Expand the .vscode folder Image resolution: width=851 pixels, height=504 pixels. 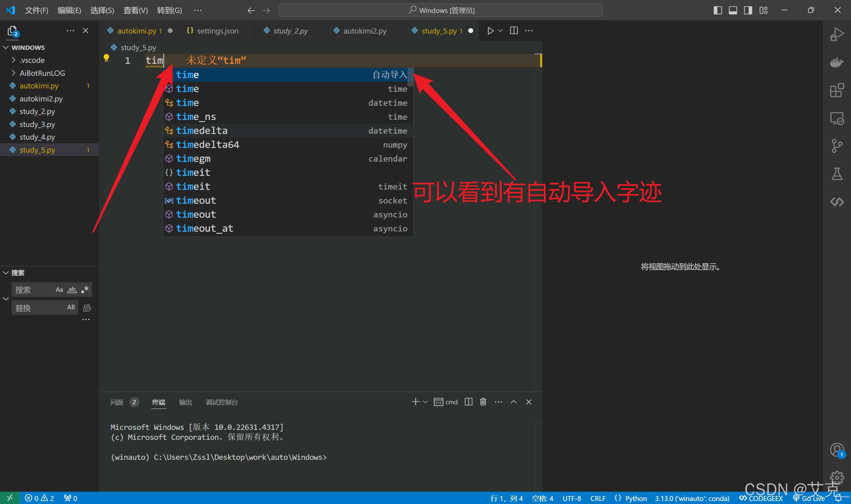[x=32, y=60]
